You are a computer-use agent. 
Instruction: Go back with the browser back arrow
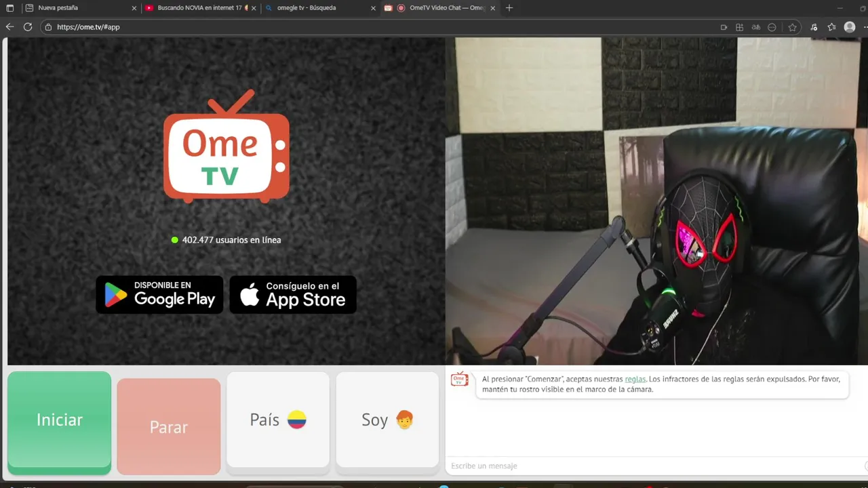click(x=9, y=27)
